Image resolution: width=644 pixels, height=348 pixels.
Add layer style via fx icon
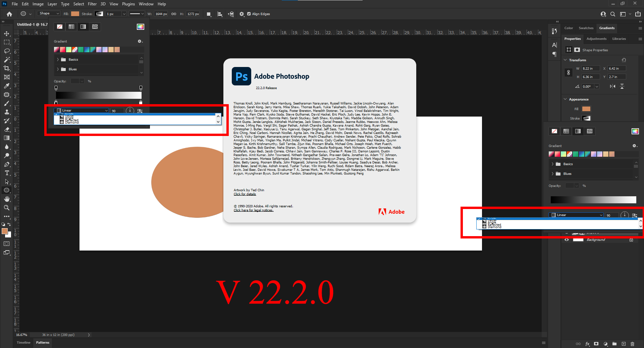coord(587,344)
